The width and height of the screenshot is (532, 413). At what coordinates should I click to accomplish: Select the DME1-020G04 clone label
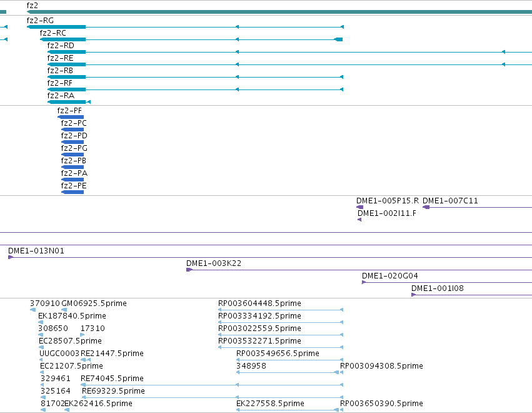390,276
